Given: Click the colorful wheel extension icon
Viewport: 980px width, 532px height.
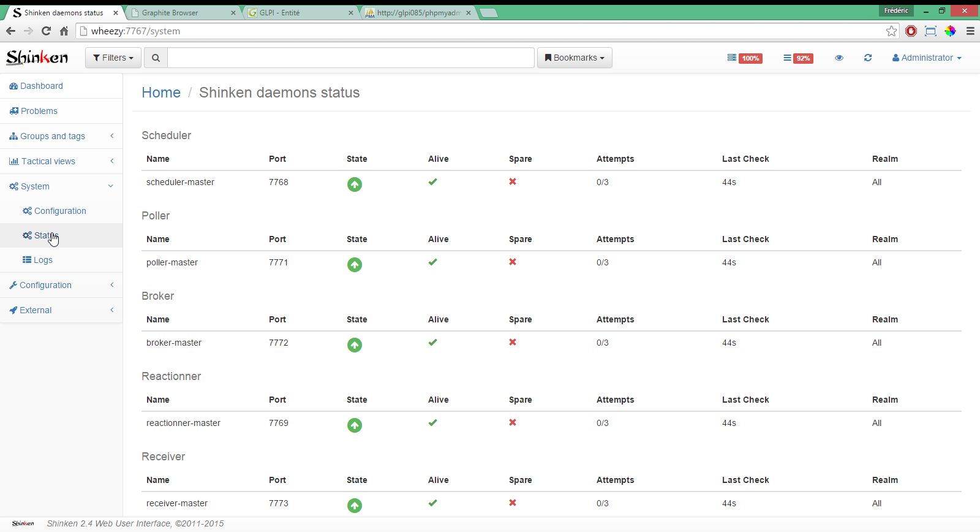Looking at the screenshot, I should point(950,31).
